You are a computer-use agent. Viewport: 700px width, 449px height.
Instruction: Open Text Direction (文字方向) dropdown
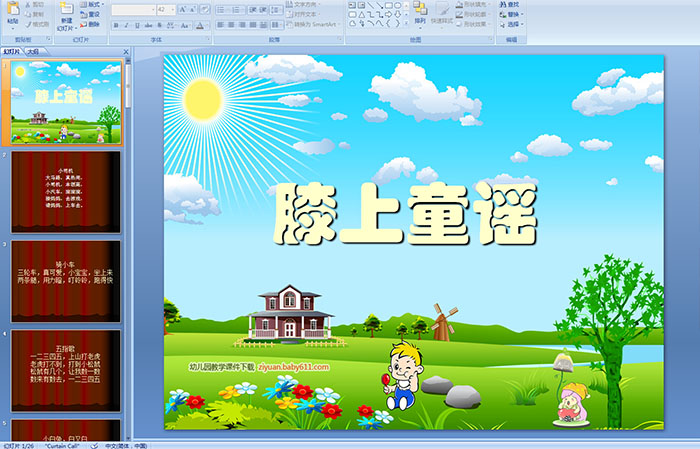click(303, 4)
